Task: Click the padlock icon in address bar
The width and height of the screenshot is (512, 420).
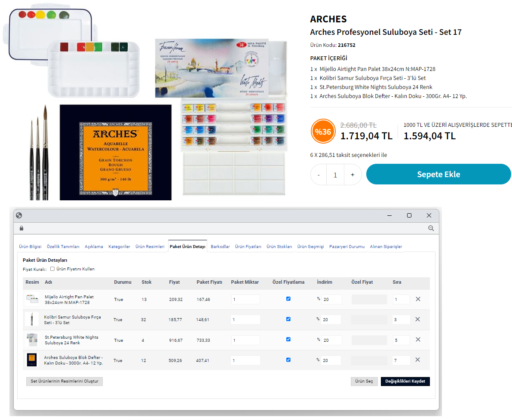Action: pos(21,228)
